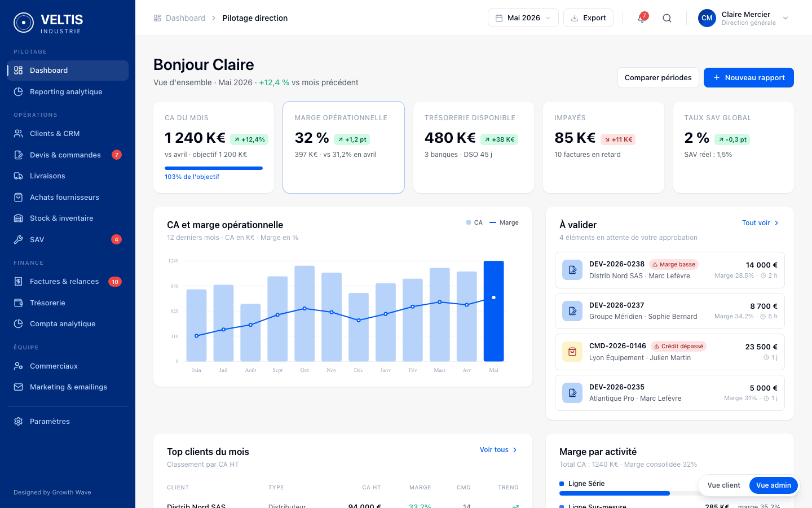The width and height of the screenshot is (812, 508).
Task: Open the Mai 2026 period dropdown
Action: (x=523, y=18)
